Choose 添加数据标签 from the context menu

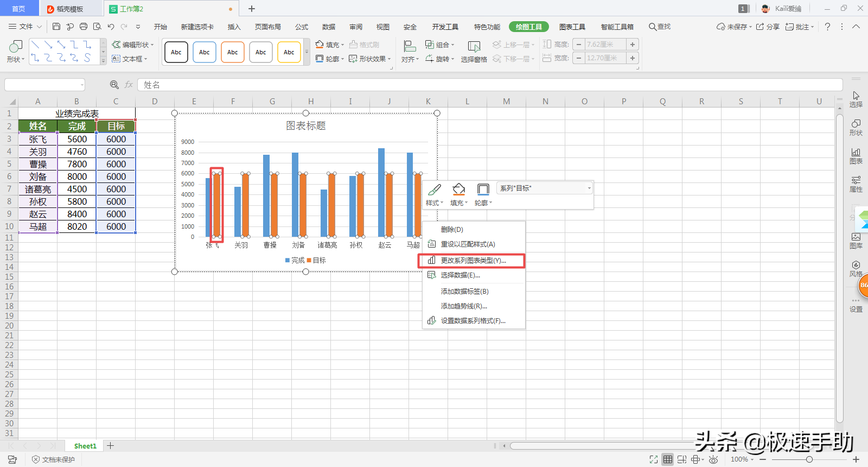pos(474,292)
